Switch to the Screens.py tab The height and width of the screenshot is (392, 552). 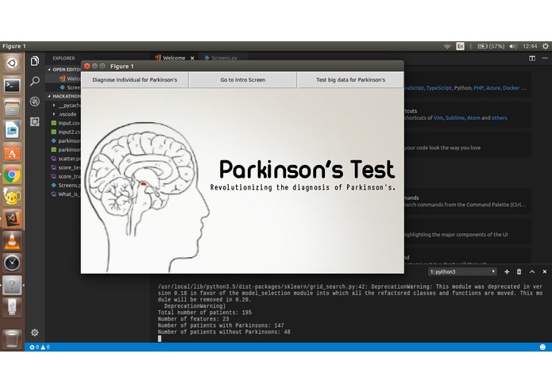coord(224,58)
